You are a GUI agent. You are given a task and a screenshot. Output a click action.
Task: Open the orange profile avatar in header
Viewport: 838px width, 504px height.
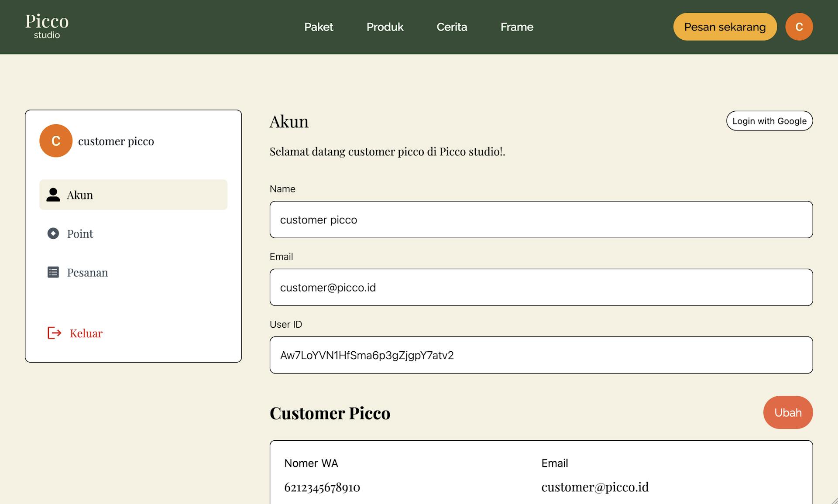(799, 27)
